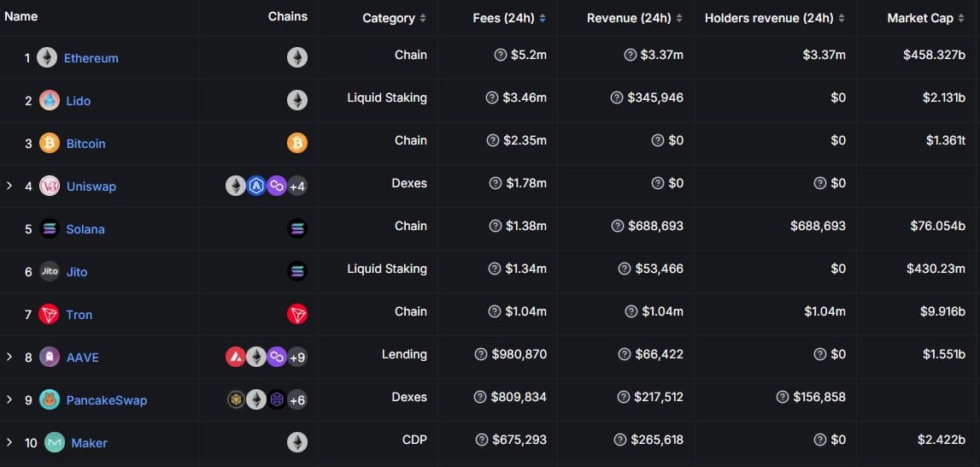
Task: Open the Solana protocol link
Action: [85, 229]
